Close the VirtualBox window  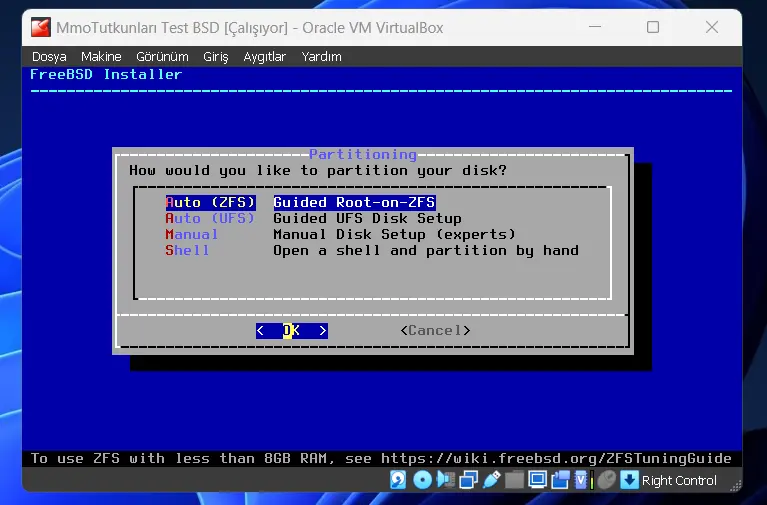(712, 27)
